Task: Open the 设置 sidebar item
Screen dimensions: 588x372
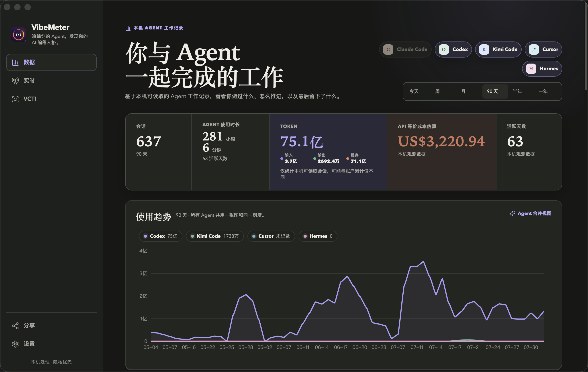Action: 51,344
